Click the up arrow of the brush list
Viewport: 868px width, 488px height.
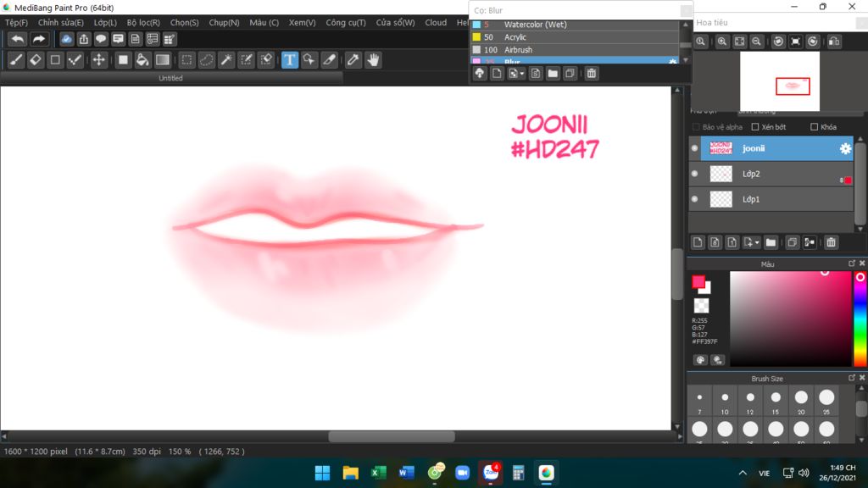(686, 25)
